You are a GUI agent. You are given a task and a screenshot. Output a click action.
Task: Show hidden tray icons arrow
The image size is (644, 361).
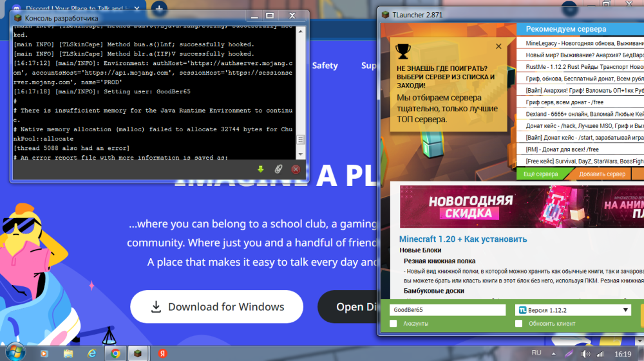(554, 354)
